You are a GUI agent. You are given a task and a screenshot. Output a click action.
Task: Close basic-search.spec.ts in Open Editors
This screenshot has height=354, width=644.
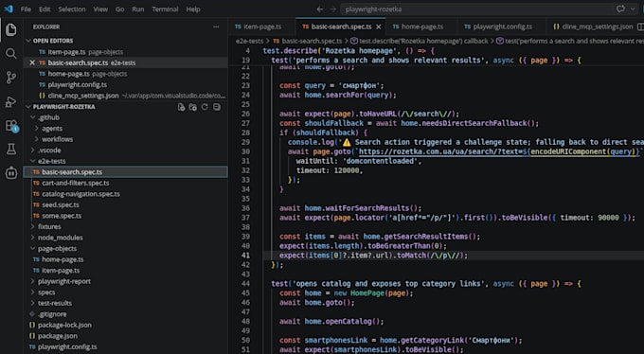(32, 62)
